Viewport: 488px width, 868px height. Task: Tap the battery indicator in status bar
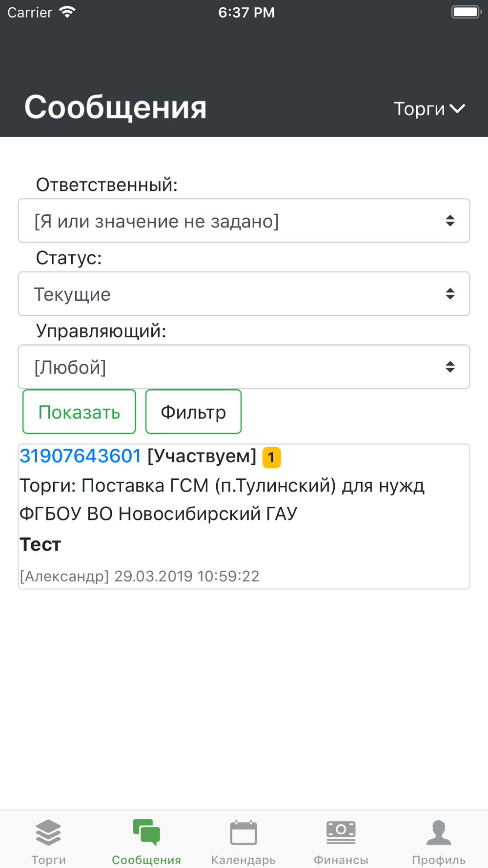[466, 12]
